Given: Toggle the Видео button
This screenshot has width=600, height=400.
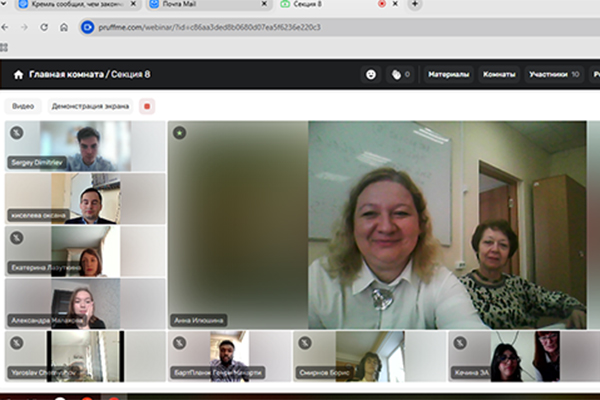Looking at the screenshot, I should 22,105.
